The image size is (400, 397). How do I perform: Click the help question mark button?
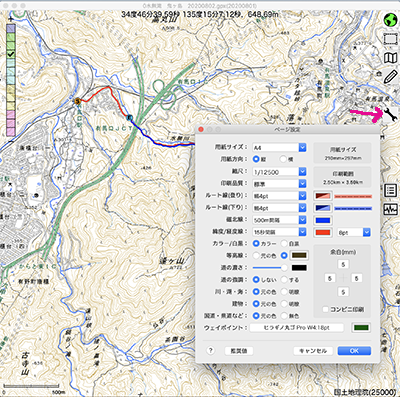click(x=210, y=351)
